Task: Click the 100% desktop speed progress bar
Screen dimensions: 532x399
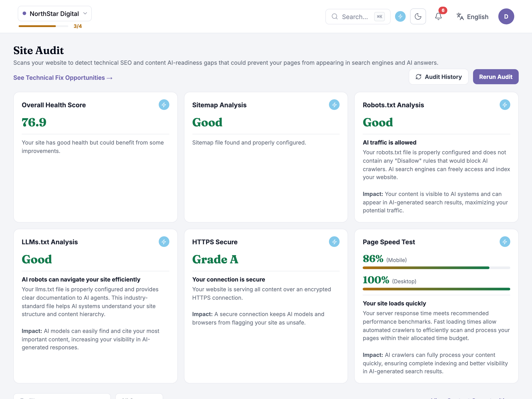Action: tap(436, 289)
